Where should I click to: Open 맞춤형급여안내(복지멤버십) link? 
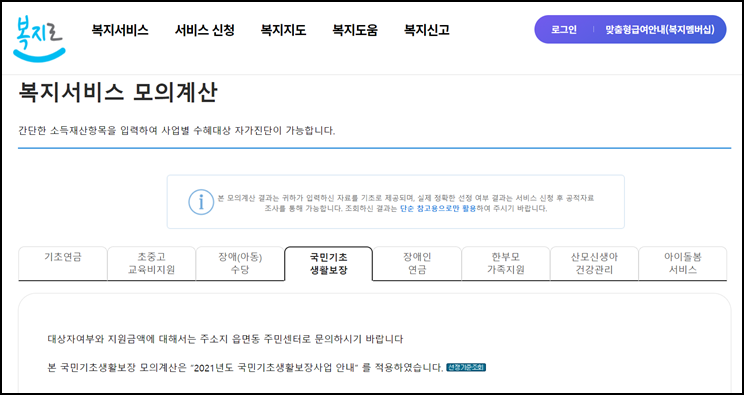660,29
